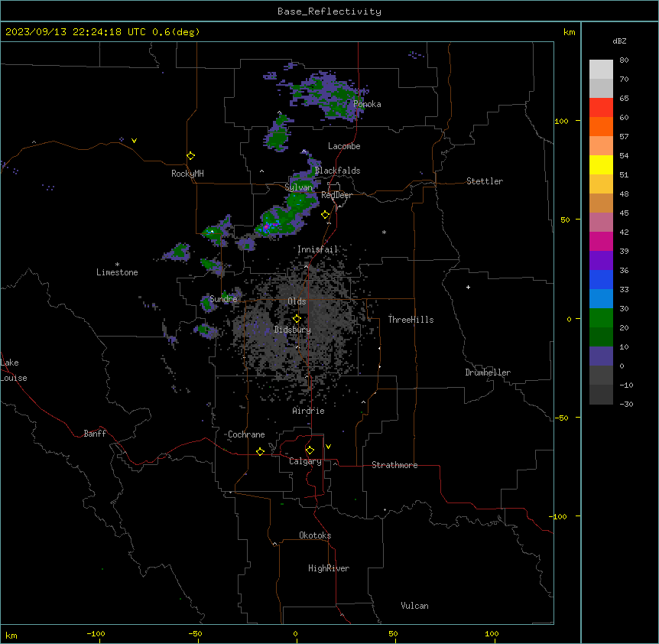Click the yellow diamond marker near RockyMH
The height and width of the screenshot is (644, 659).
[x=190, y=156]
